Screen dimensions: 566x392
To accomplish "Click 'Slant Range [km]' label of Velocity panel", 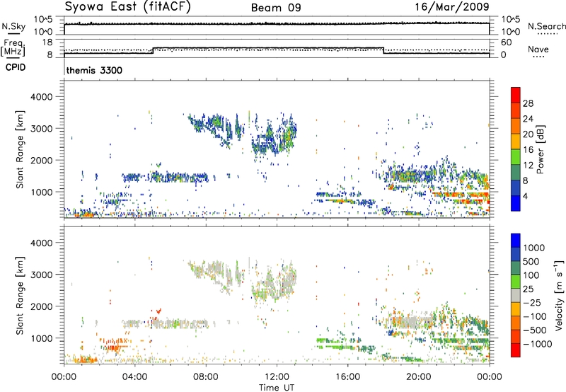I will point(20,295).
